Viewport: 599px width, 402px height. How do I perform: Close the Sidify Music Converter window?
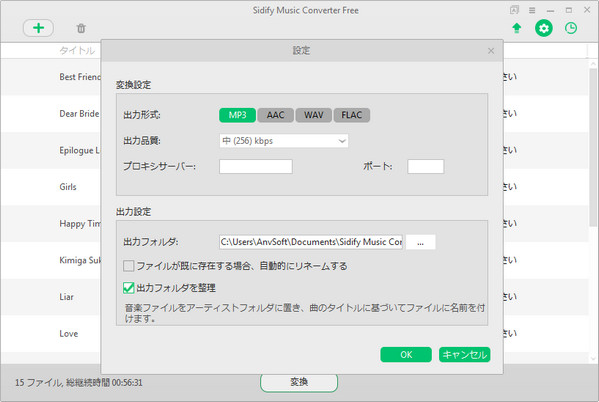coord(587,10)
